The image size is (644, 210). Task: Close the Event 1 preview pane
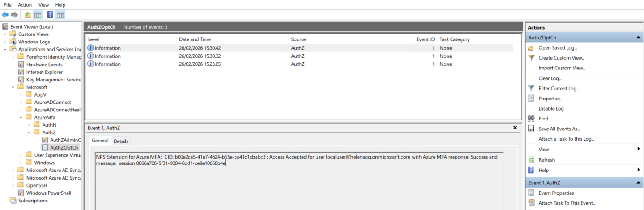coord(515,128)
